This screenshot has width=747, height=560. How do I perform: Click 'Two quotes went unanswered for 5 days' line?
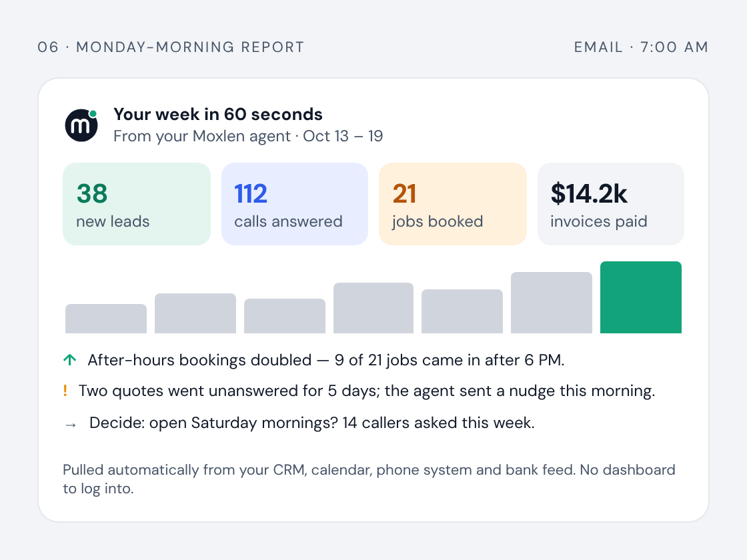(367, 391)
